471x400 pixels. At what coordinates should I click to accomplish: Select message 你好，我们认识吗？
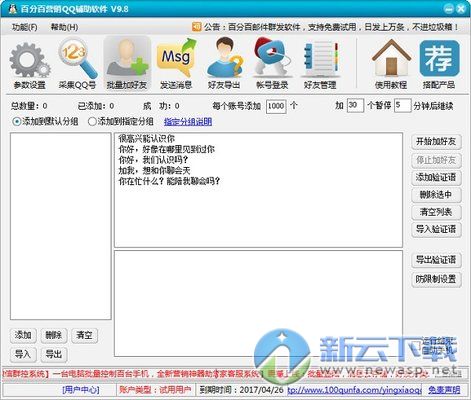coord(153,160)
